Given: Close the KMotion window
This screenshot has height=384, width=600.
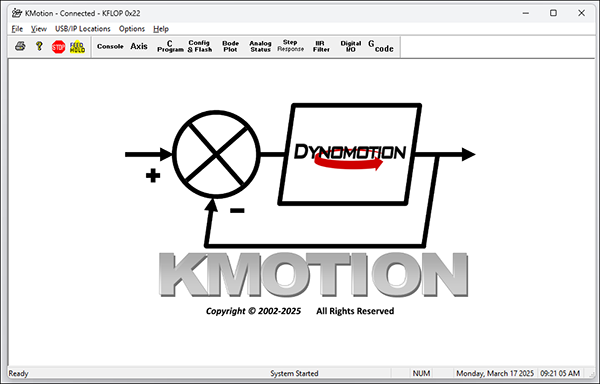Looking at the screenshot, I should click(x=581, y=13).
